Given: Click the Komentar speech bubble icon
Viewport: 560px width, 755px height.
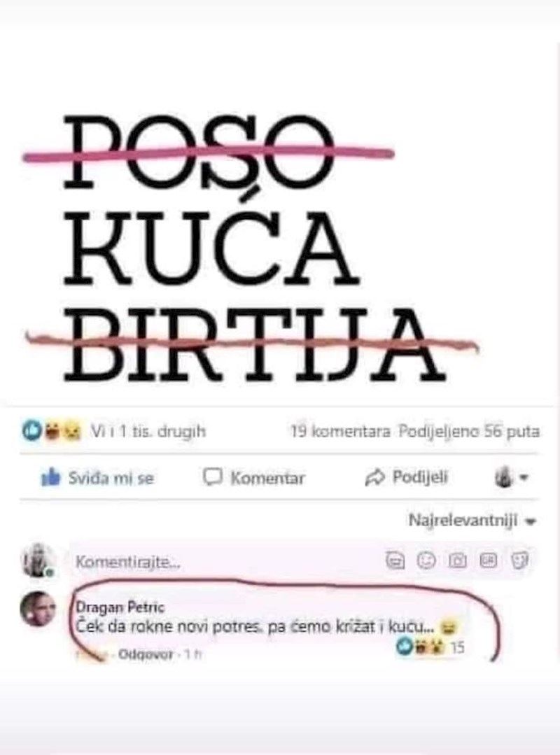Looking at the screenshot, I should (x=212, y=477).
